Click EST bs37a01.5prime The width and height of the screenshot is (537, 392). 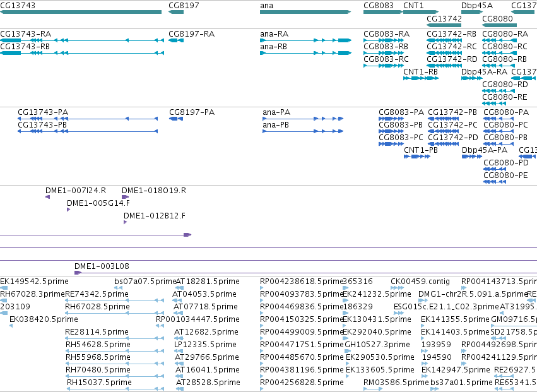tap(434, 389)
